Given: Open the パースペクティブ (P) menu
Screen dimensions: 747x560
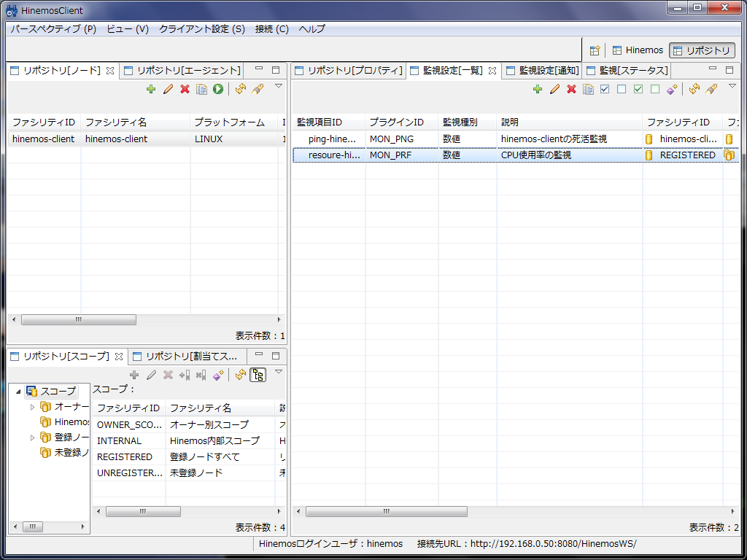Looking at the screenshot, I should pyautogui.click(x=53, y=29).
